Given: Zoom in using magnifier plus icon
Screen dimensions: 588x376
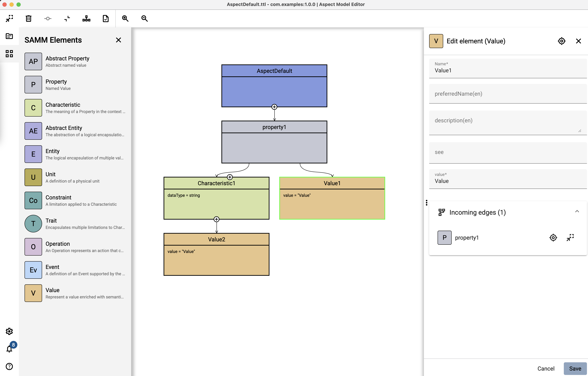Looking at the screenshot, I should (125, 19).
